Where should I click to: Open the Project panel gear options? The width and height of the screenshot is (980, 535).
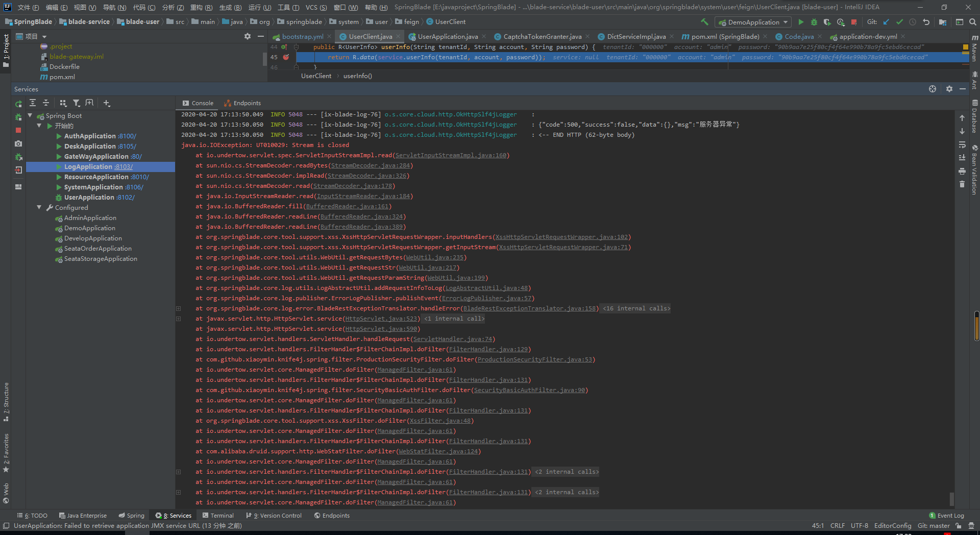(248, 36)
